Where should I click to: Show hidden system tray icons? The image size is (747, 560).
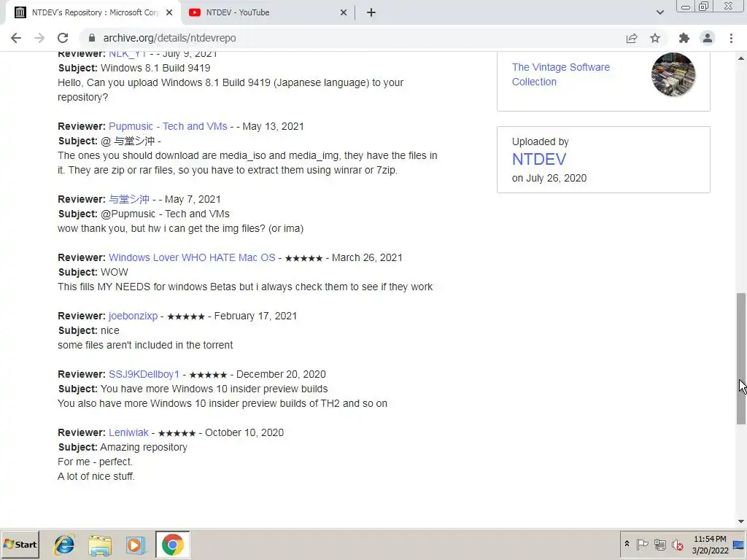(627, 544)
